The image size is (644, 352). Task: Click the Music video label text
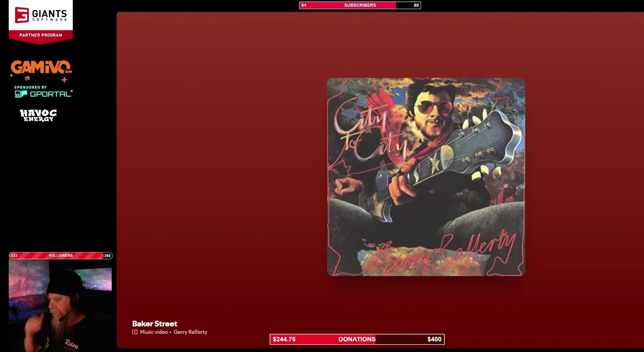[x=154, y=332]
